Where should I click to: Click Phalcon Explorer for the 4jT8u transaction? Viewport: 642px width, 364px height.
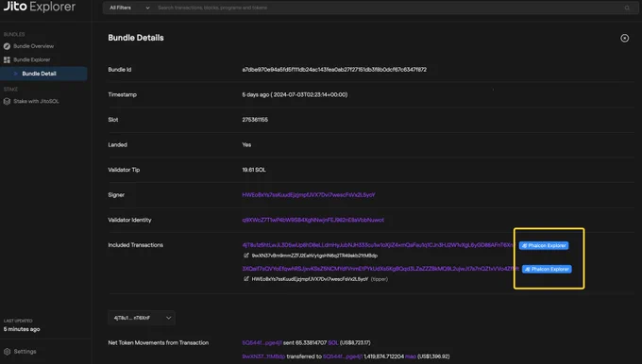[x=544, y=245]
